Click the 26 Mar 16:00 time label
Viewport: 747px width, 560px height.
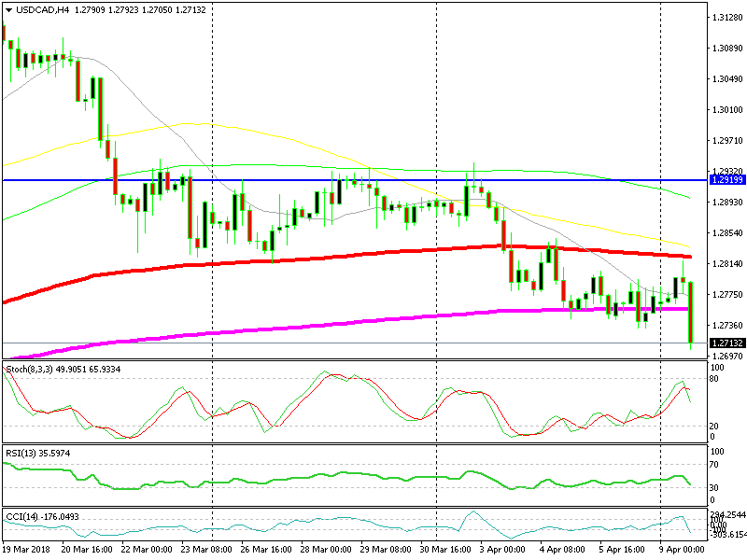pyautogui.click(x=266, y=549)
